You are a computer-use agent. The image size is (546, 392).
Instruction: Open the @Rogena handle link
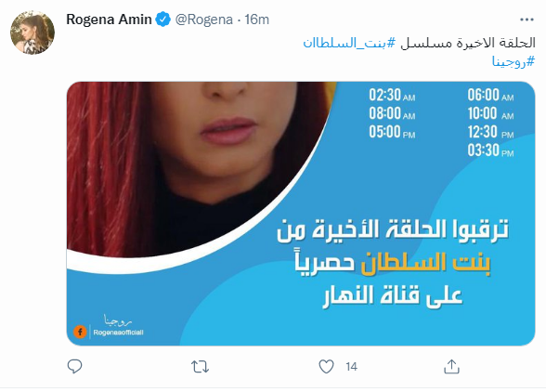point(203,20)
